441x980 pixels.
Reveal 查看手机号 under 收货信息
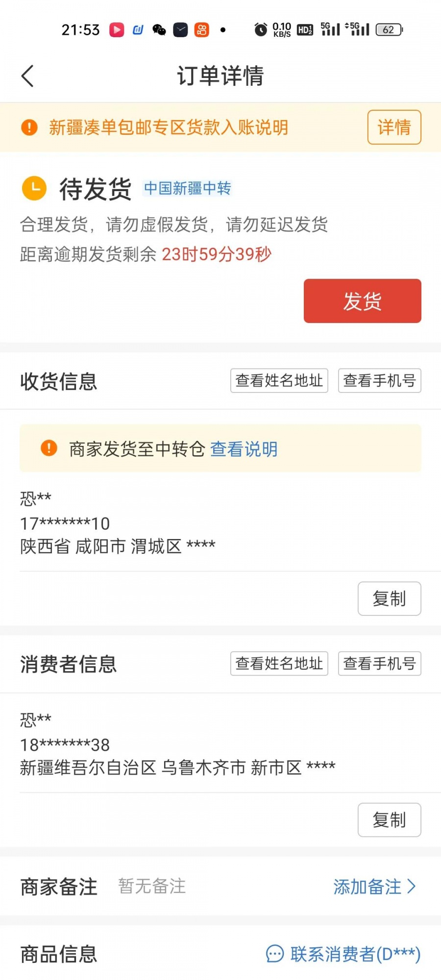tap(380, 381)
